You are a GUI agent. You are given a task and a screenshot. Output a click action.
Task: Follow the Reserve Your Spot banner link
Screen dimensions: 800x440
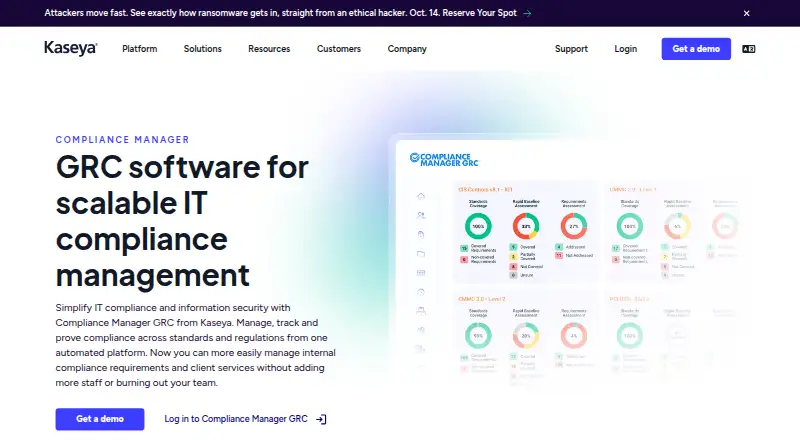(x=479, y=13)
